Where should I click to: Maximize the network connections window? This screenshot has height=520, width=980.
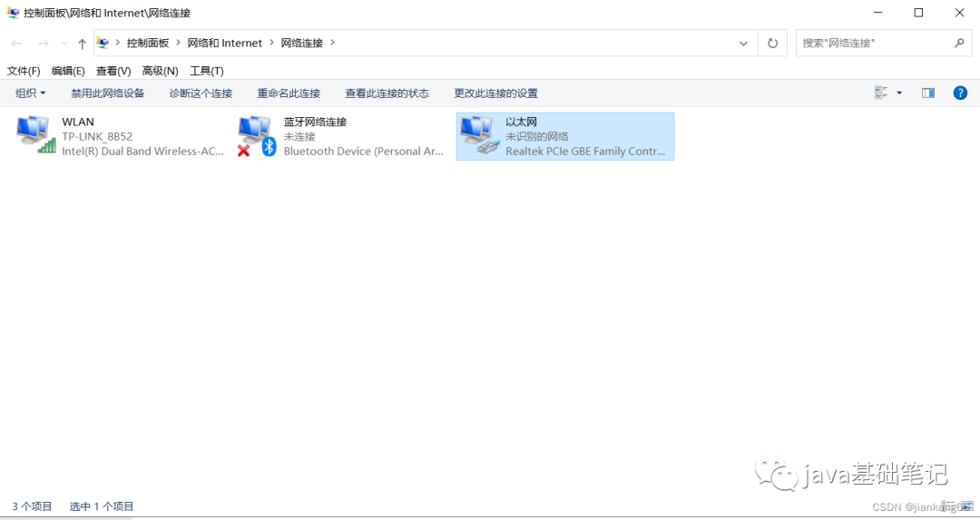(918, 13)
